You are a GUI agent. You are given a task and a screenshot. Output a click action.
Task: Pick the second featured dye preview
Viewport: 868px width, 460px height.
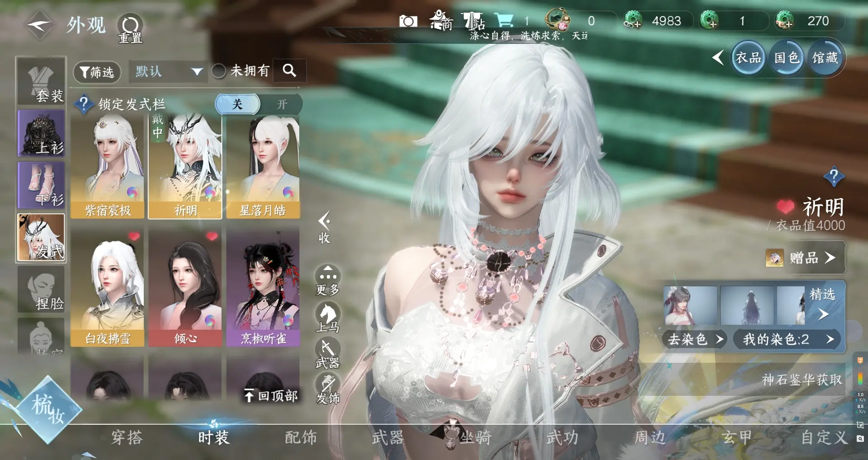tap(746, 305)
